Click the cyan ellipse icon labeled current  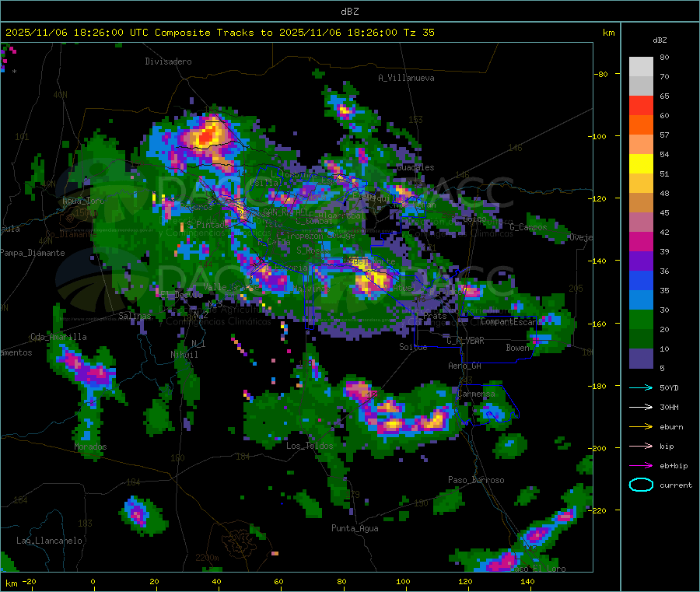coord(641,485)
